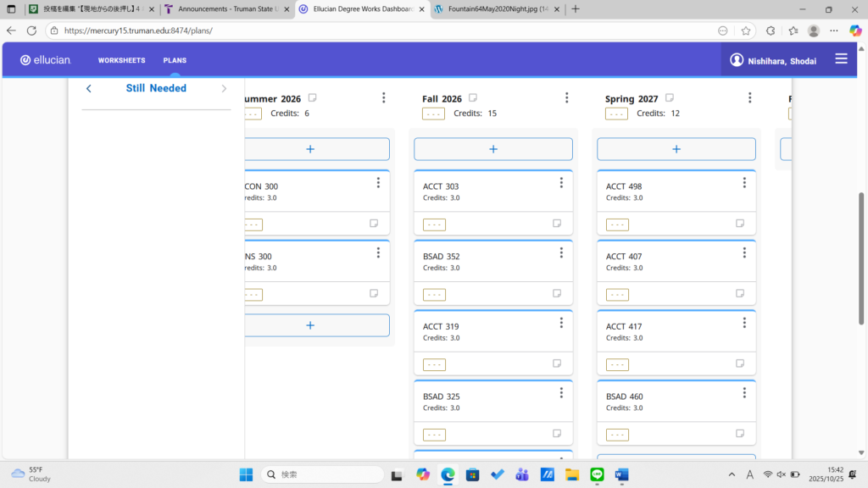Switch to the Announcements - Truman State browser tab
Viewport: 868px width, 488px height.
pos(225,9)
